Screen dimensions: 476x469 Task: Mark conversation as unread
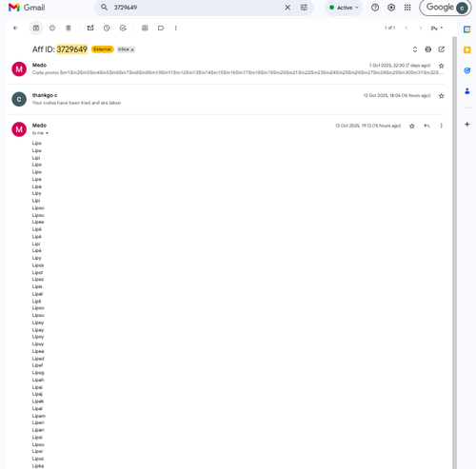coord(90,28)
